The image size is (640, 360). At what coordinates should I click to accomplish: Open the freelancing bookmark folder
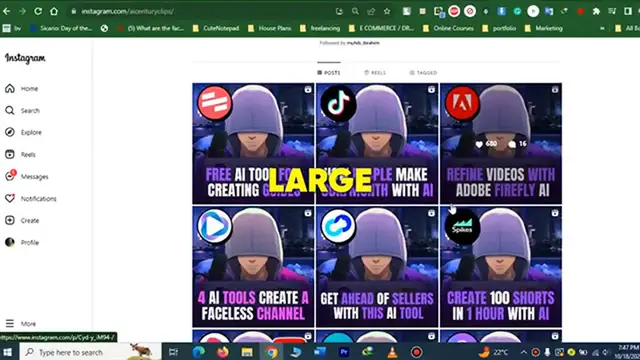(x=320, y=28)
